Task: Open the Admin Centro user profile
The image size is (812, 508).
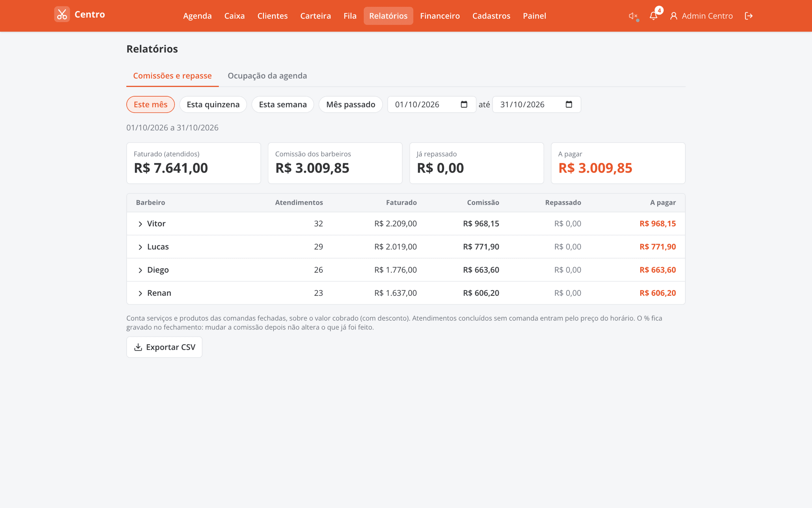Action: click(701, 16)
